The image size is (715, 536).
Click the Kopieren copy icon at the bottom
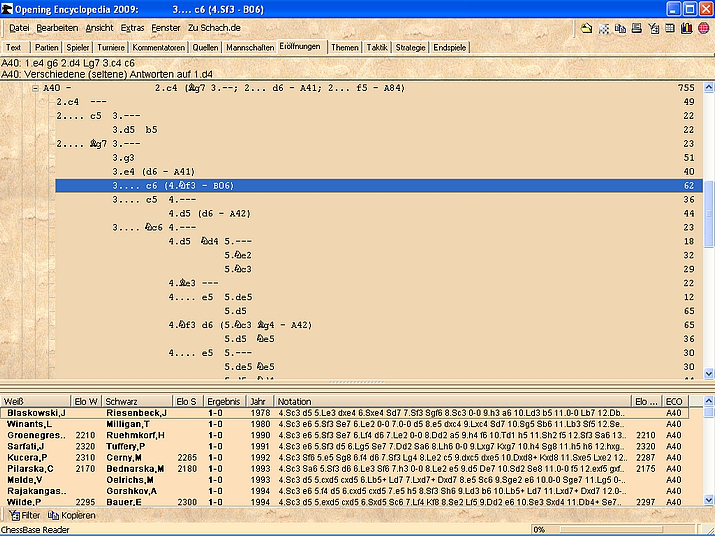[53, 515]
